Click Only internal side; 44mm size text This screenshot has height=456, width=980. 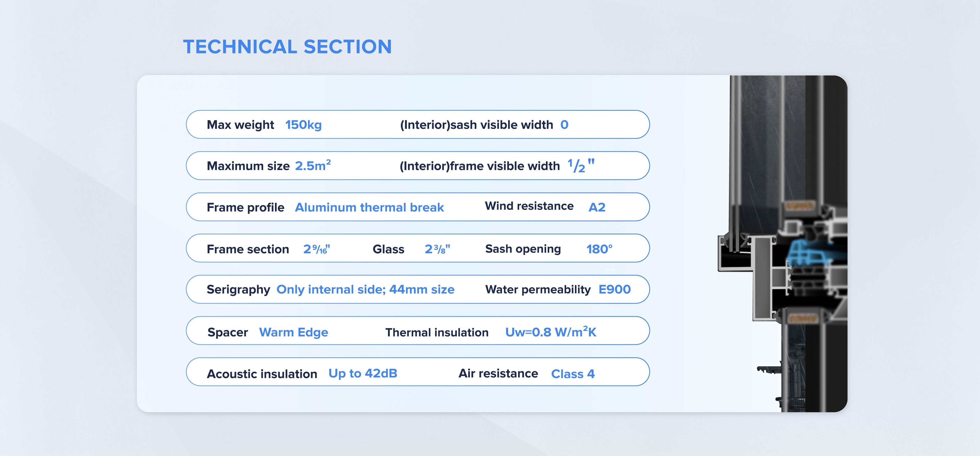click(365, 290)
